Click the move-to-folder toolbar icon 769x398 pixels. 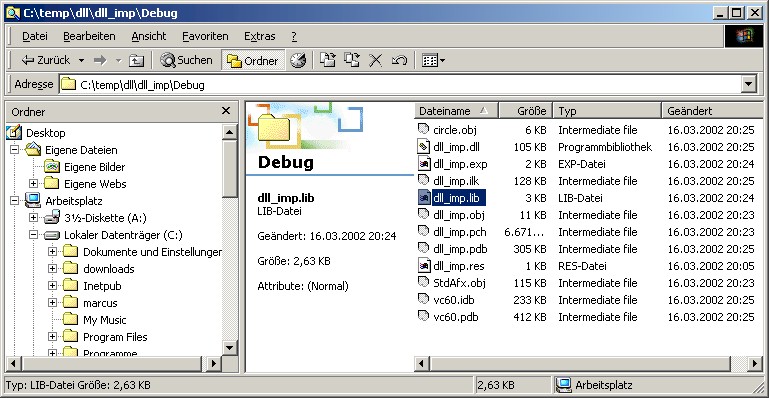(x=328, y=60)
